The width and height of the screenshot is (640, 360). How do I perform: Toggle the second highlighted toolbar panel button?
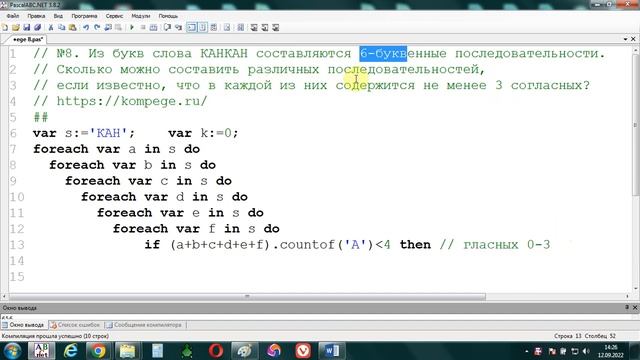(x=202, y=27)
